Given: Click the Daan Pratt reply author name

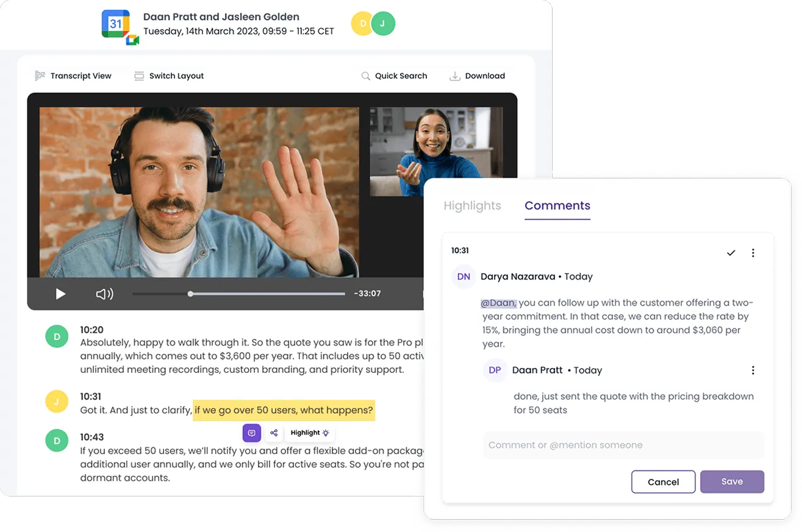Looking at the screenshot, I should [x=537, y=370].
